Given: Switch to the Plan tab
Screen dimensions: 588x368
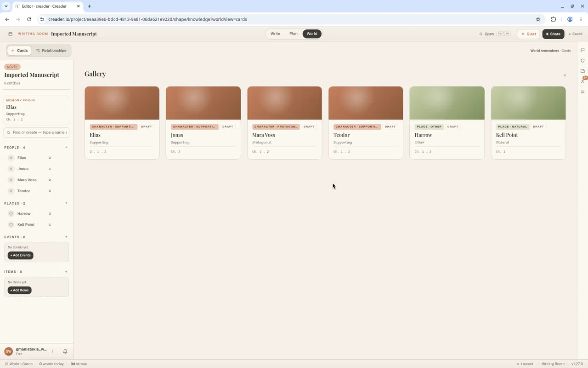Looking at the screenshot, I should [293, 34].
